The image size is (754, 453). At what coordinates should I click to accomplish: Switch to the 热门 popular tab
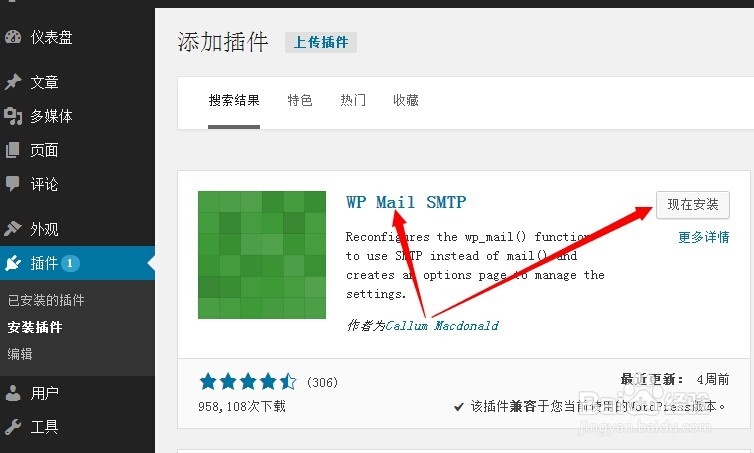click(x=352, y=100)
